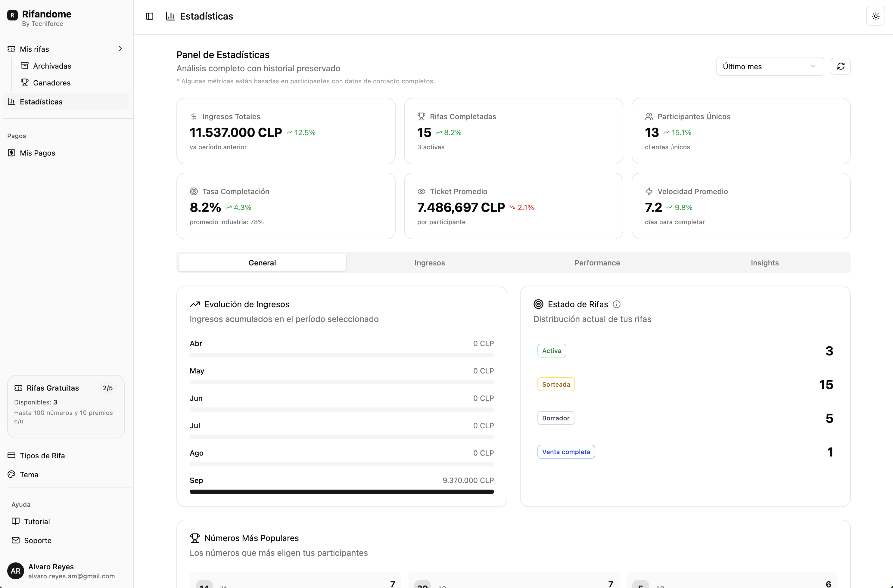This screenshot has height=588, width=893.
Task: Open Mis Pagos from the sidebar
Action: tap(37, 153)
